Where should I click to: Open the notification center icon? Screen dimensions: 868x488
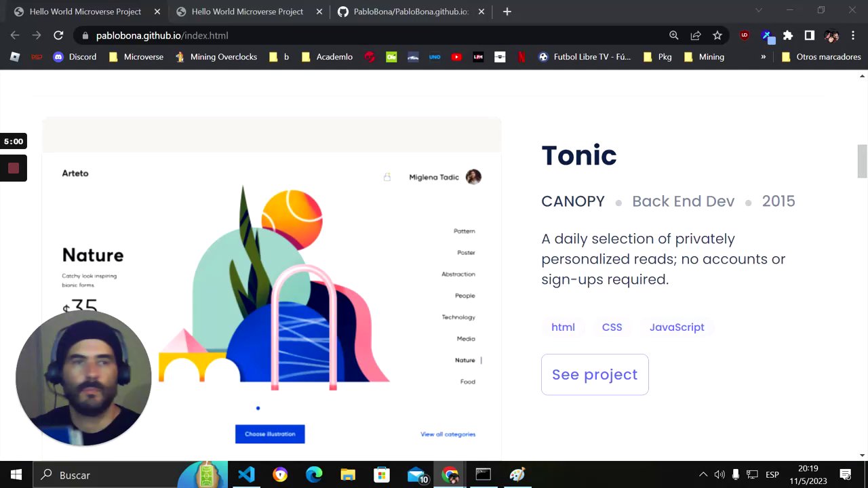coord(846,474)
